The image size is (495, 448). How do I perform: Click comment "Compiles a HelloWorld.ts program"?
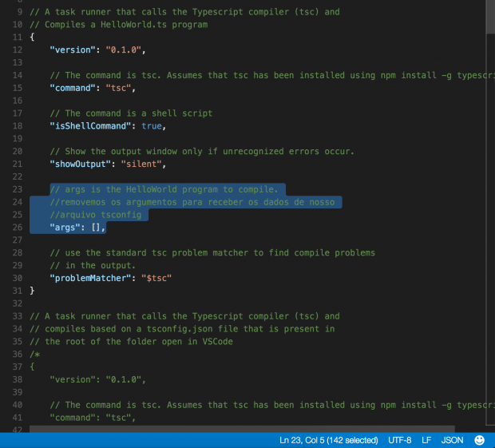click(x=119, y=25)
